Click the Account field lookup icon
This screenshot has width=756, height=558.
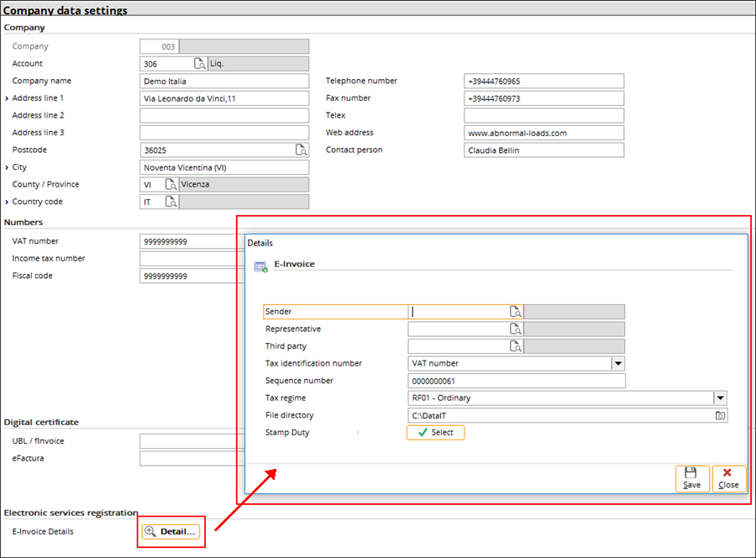(x=200, y=64)
